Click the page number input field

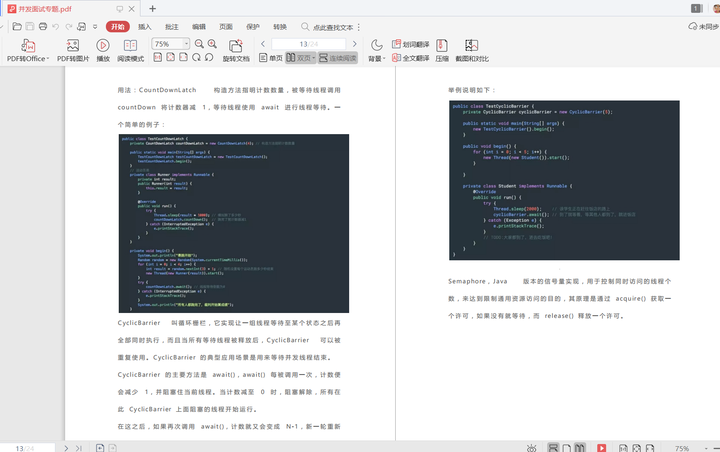coord(309,44)
